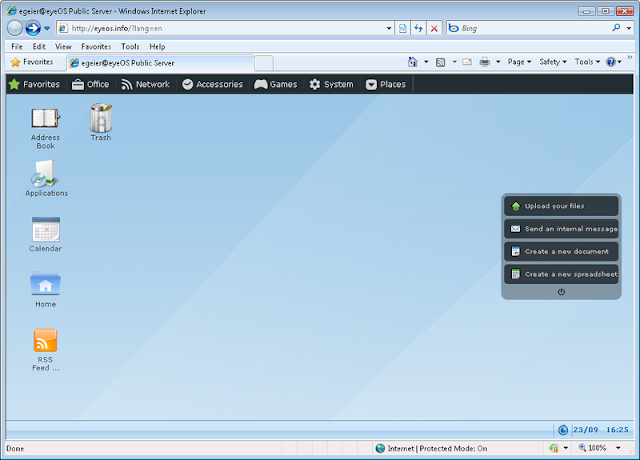Expand the Home button dropdown arrow
640x460 pixels.
pyautogui.click(x=426, y=62)
